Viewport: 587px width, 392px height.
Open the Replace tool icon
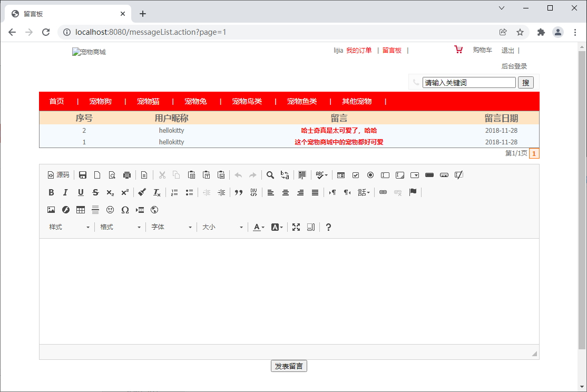click(x=285, y=175)
